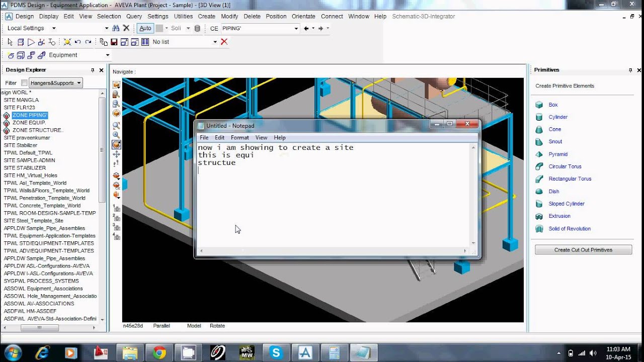This screenshot has width=644, height=362.
Task: Click the Dish primitive icon
Action: click(x=539, y=192)
